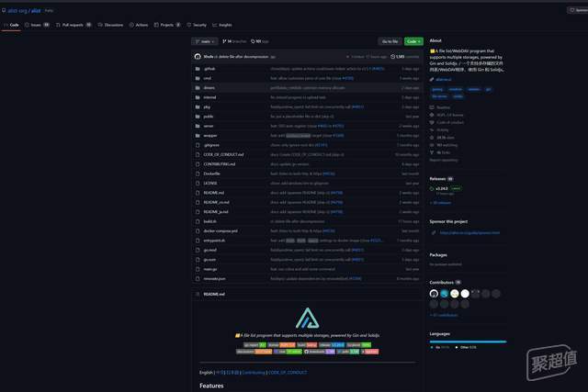Screen dimensions: 588x392
Task: Open the commits history count link
Action: click(x=405, y=57)
